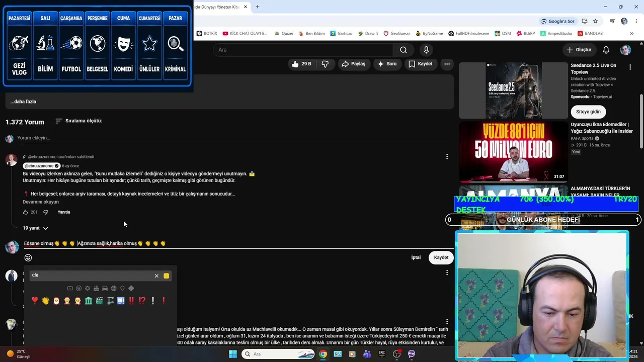Open the Seedance 2.5 ad thumbnail
The height and width of the screenshot is (362, 644).
[x=513, y=90]
